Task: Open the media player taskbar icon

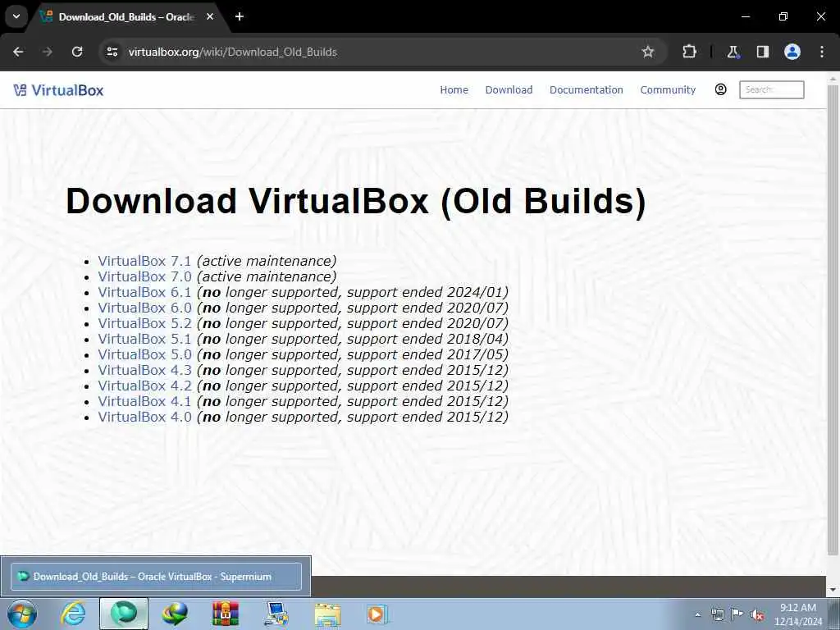Action: pos(377,614)
